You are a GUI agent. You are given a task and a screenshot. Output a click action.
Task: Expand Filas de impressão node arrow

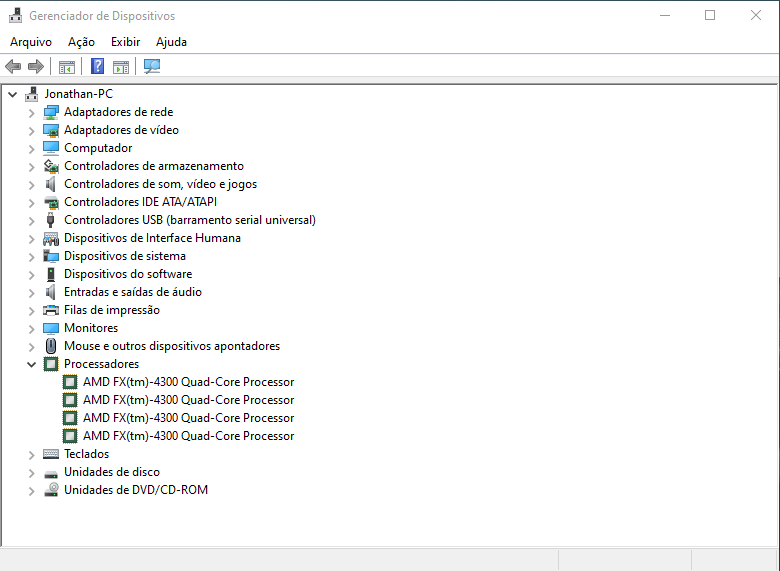(32, 311)
